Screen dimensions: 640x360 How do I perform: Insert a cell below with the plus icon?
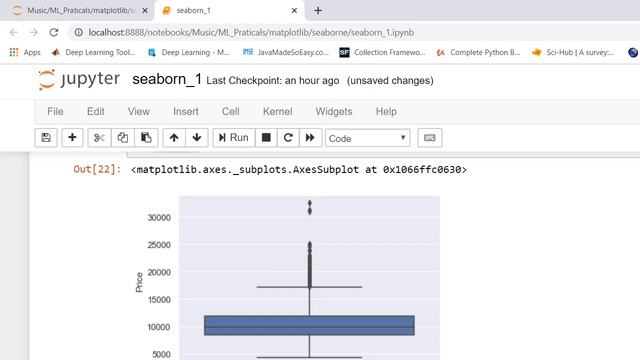pyautogui.click(x=72, y=138)
